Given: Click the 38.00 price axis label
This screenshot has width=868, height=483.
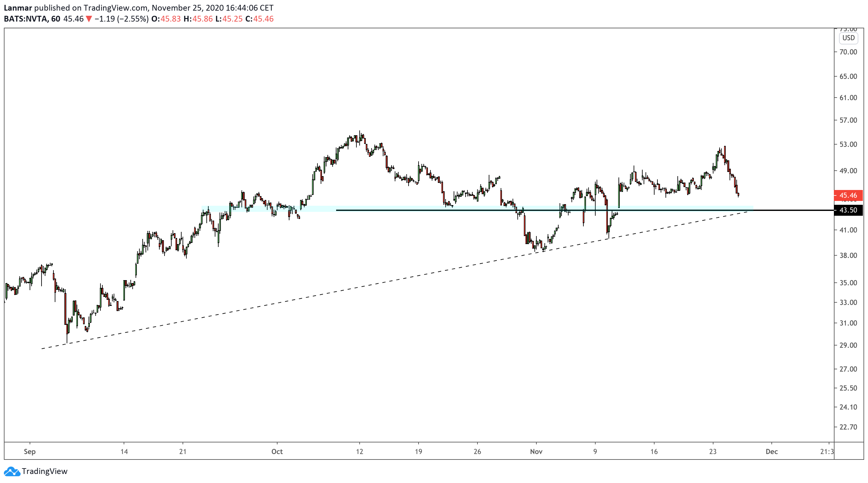Looking at the screenshot, I should pyautogui.click(x=848, y=255).
